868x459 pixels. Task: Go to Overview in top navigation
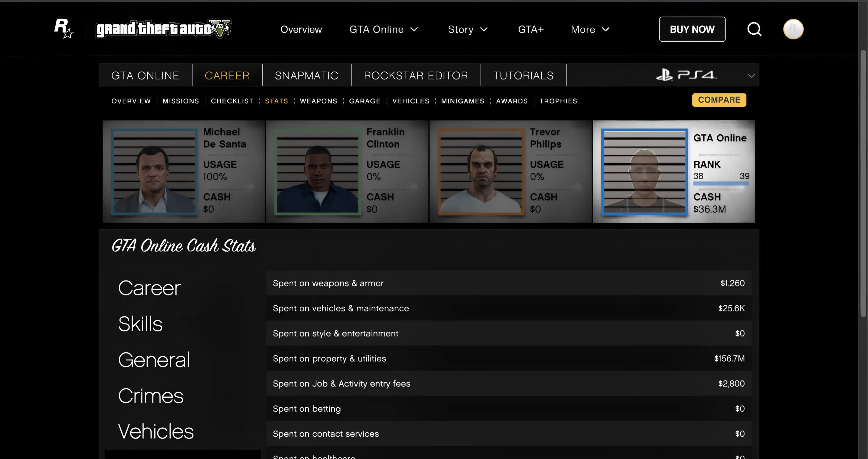point(301,29)
